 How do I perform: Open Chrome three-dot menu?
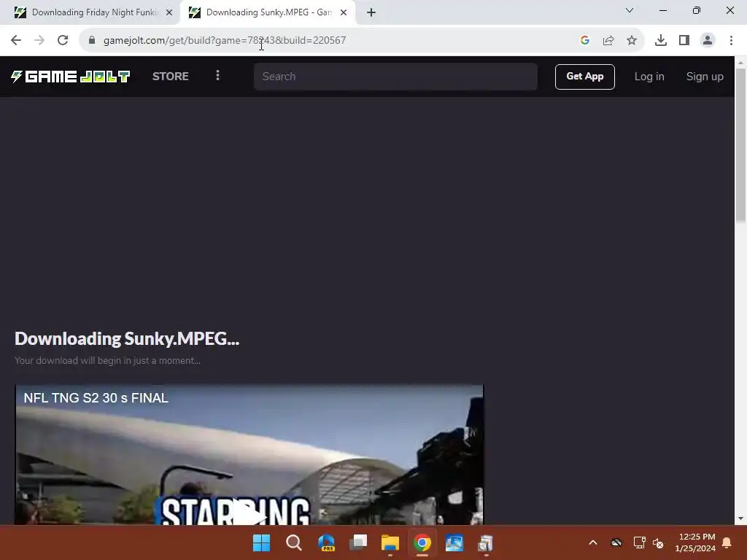(x=731, y=41)
